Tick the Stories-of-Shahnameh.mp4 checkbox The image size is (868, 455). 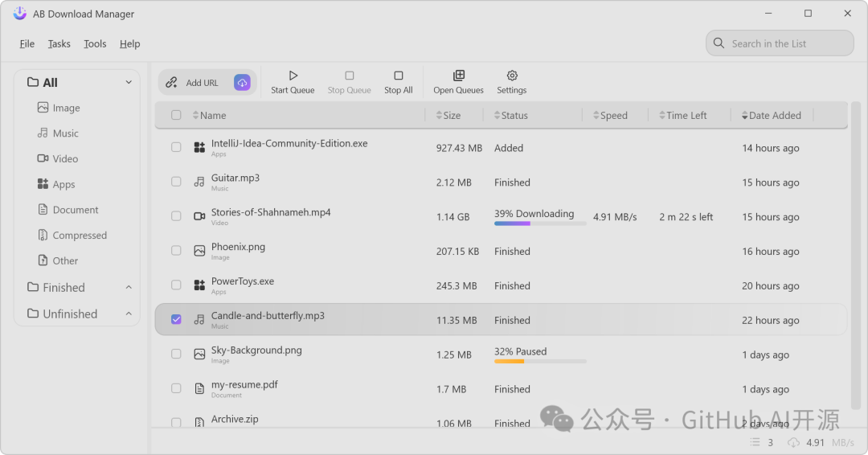point(176,216)
